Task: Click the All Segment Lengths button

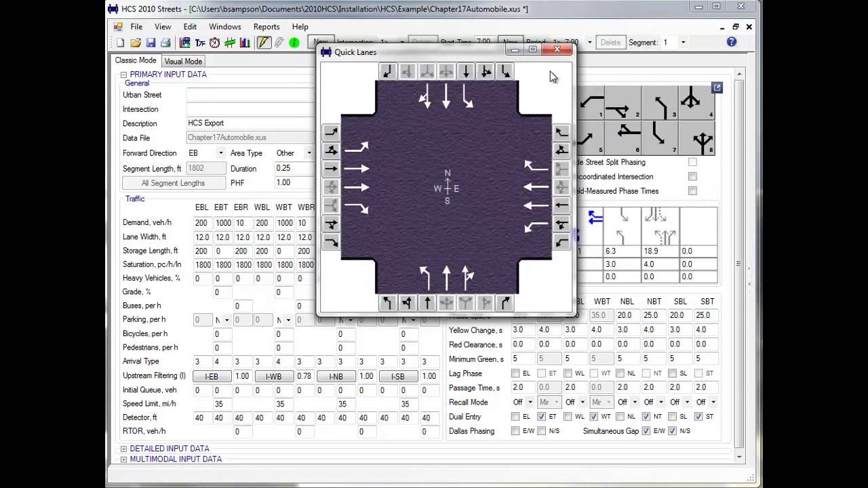Action: tap(173, 183)
